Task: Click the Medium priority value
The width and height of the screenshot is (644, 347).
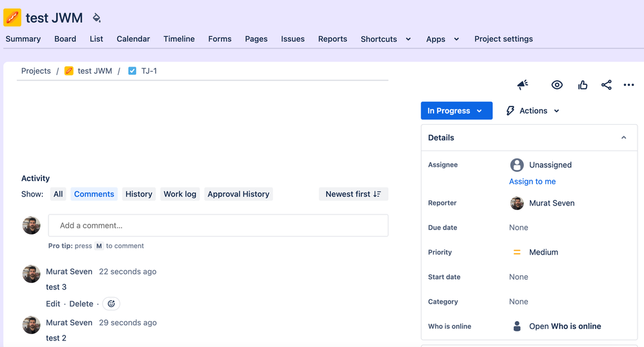Action: (x=543, y=252)
